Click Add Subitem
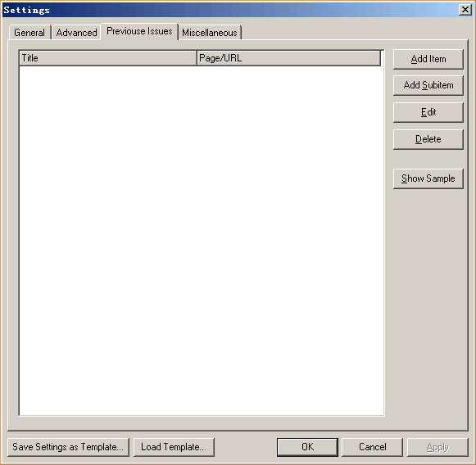The image size is (476, 465). coord(428,85)
